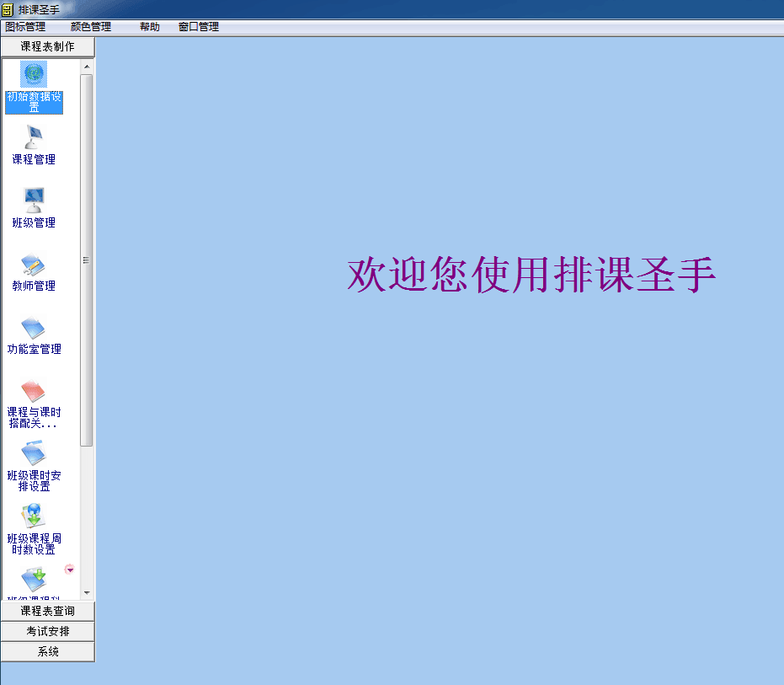
Task: Click the sidebar scrollbar down arrow
Action: [x=87, y=593]
